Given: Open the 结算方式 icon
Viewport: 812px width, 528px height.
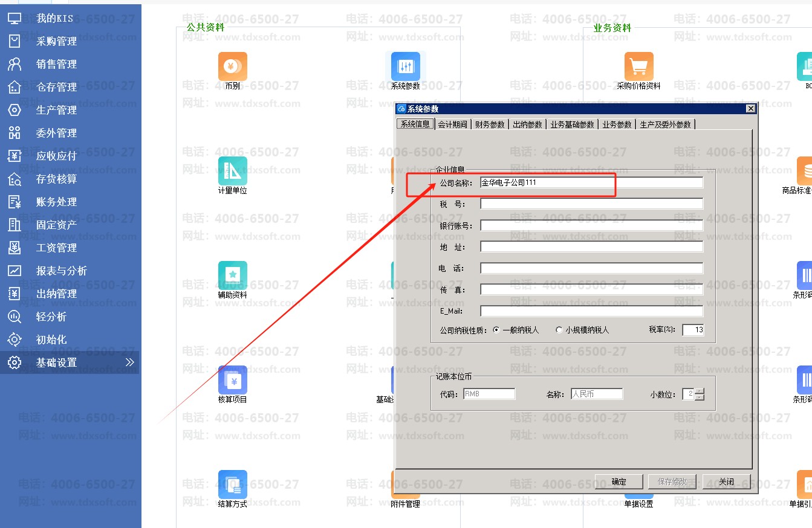Looking at the screenshot, I should [x=233, y=485].
